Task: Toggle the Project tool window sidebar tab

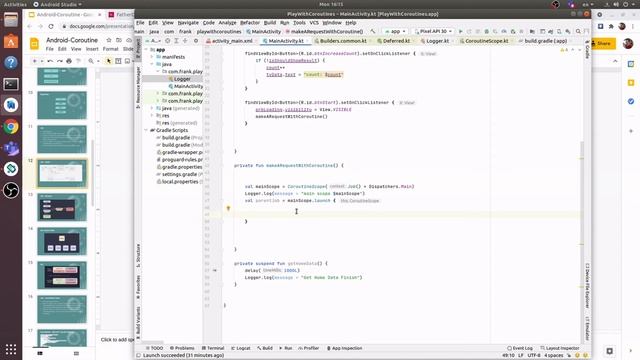Action: point(138,49)
